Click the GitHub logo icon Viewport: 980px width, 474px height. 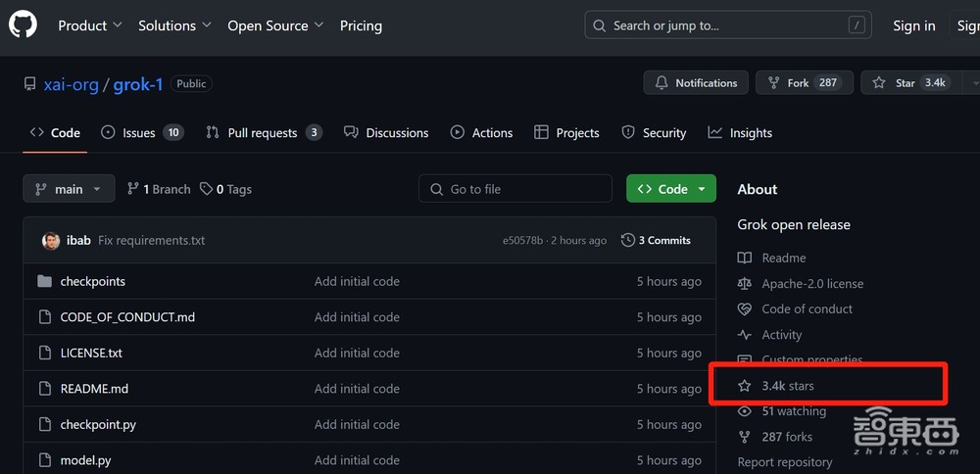pos(23,25)
